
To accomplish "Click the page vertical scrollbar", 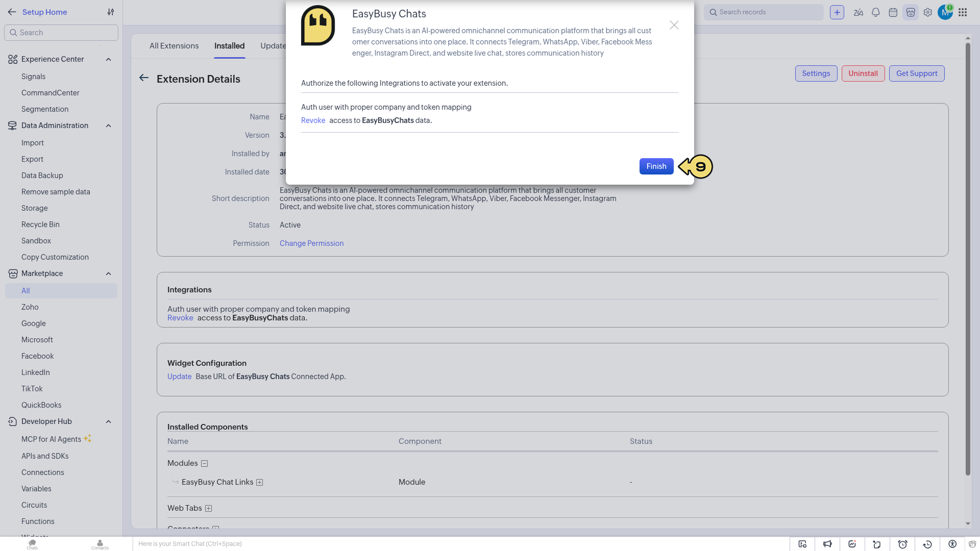I will (x=968, y=259).
